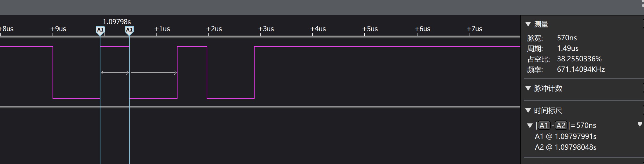The height and width of the screenshot is (164, 644).
Task: Click the 周期 value 1.49us
Action: pyautogui.click(x=568, y=48)
